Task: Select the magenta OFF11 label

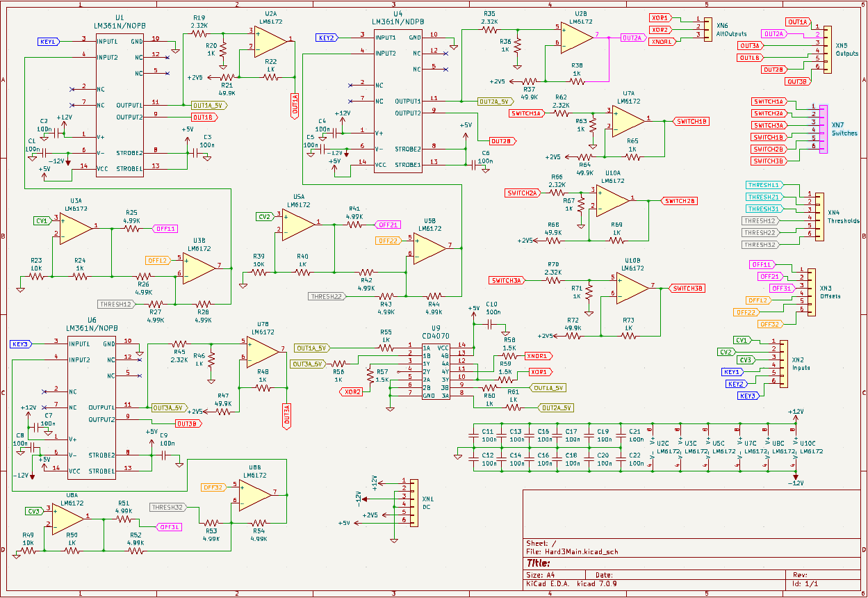Action: point(165,228)
